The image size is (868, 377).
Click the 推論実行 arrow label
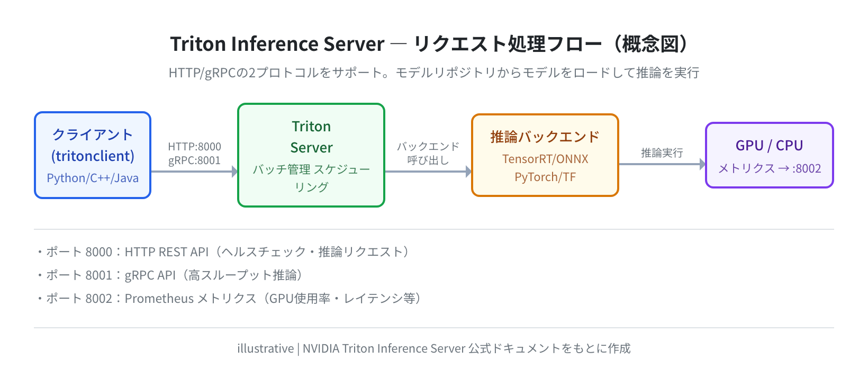pyautogui.click(x=662, y=153)
